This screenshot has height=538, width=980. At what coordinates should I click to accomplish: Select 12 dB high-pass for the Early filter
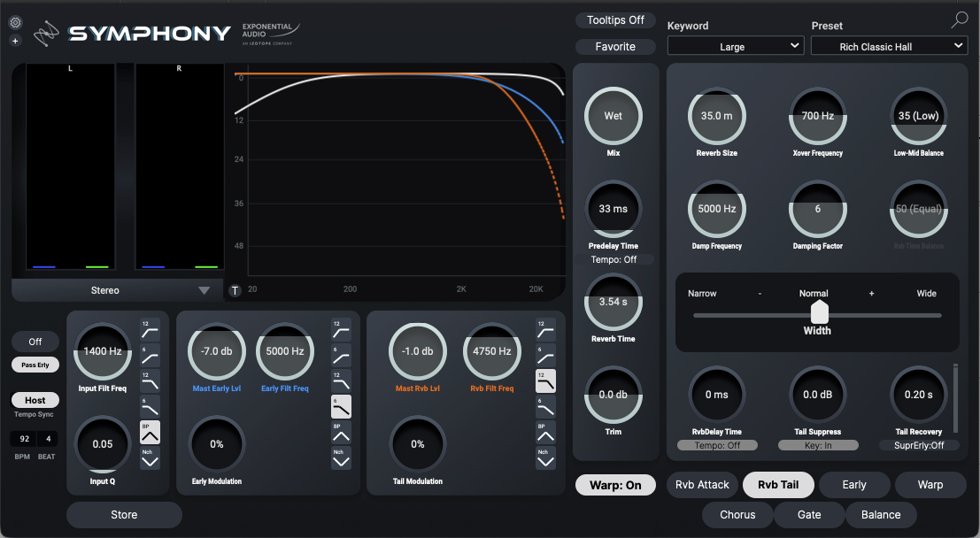coord(341,330)
